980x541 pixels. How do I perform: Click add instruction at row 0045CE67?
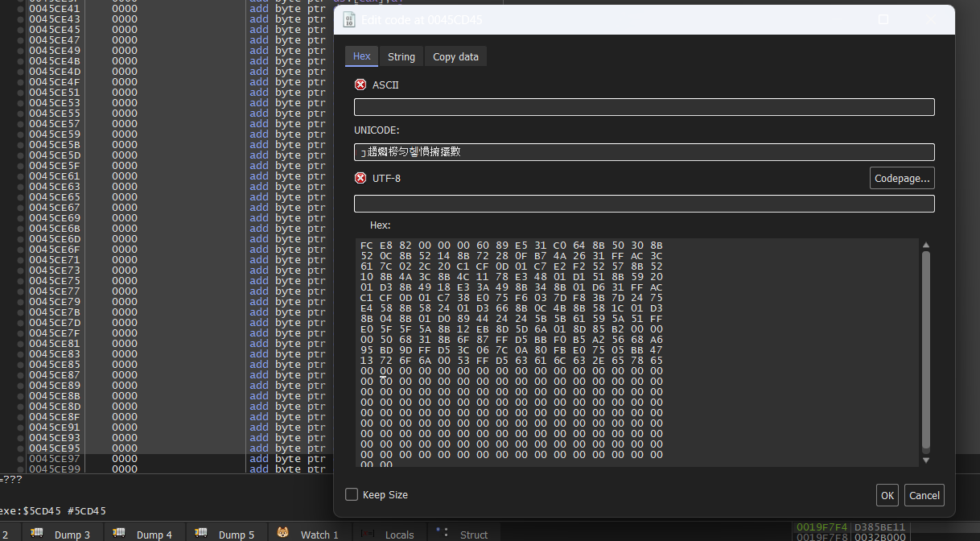[287, 207]
